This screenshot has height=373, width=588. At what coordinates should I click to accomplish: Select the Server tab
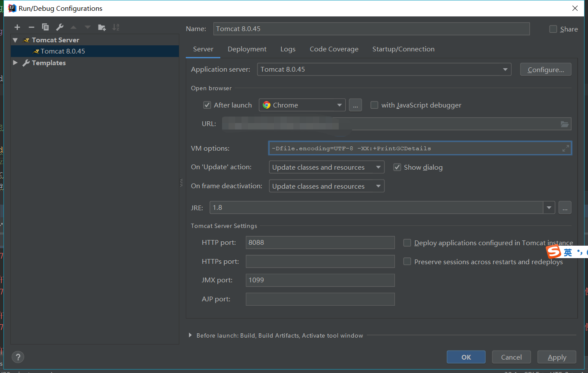[203, 49]
